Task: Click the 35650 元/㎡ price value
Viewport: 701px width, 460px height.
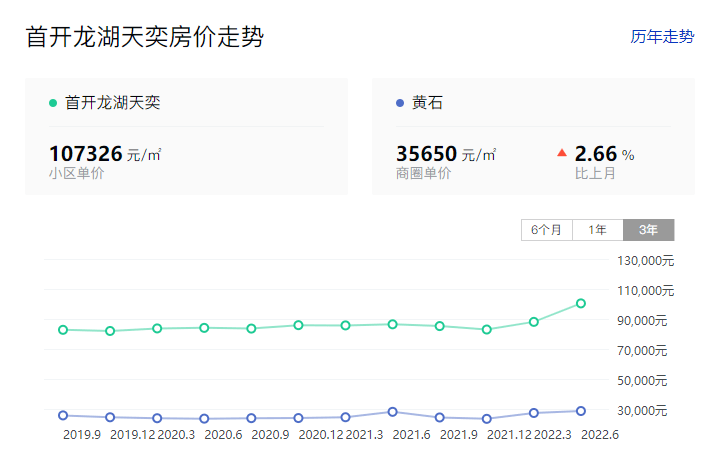Action: coord(446,154)
